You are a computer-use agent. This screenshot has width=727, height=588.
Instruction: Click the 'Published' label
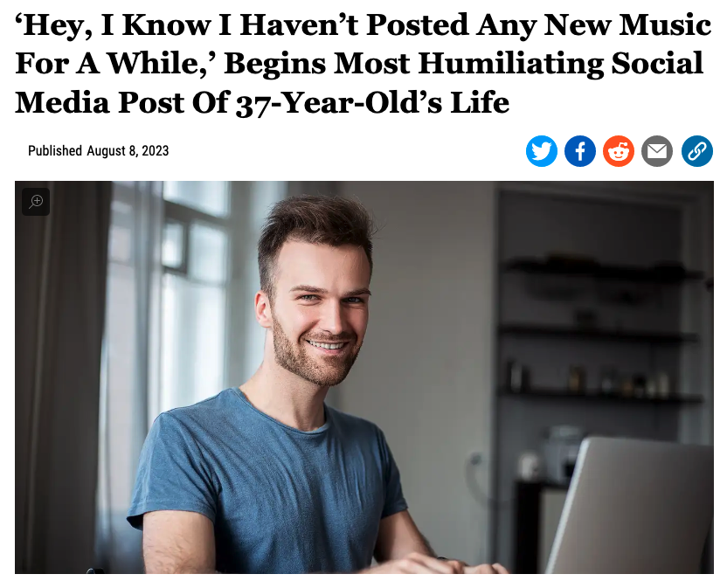[x=54, y=151]
